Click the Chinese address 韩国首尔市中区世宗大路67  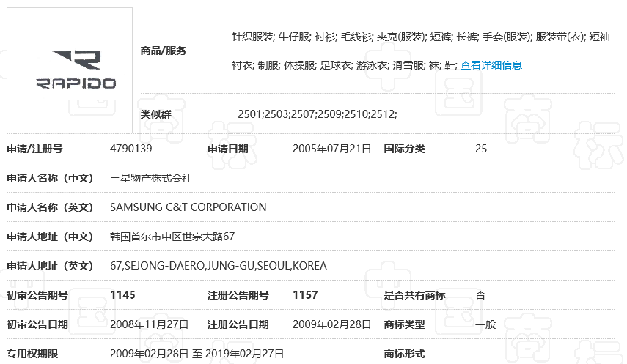click(172, 237)
